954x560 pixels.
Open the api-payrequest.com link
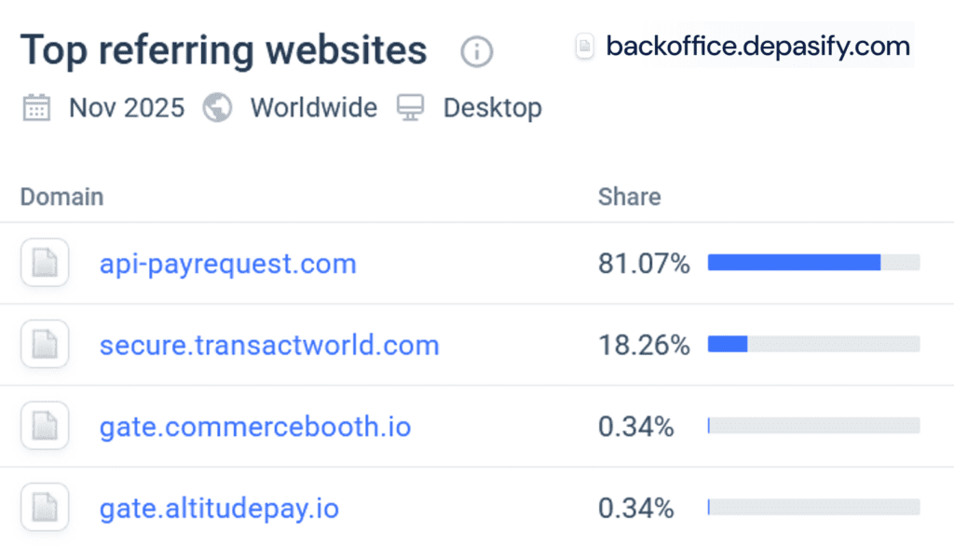[227, 265]
